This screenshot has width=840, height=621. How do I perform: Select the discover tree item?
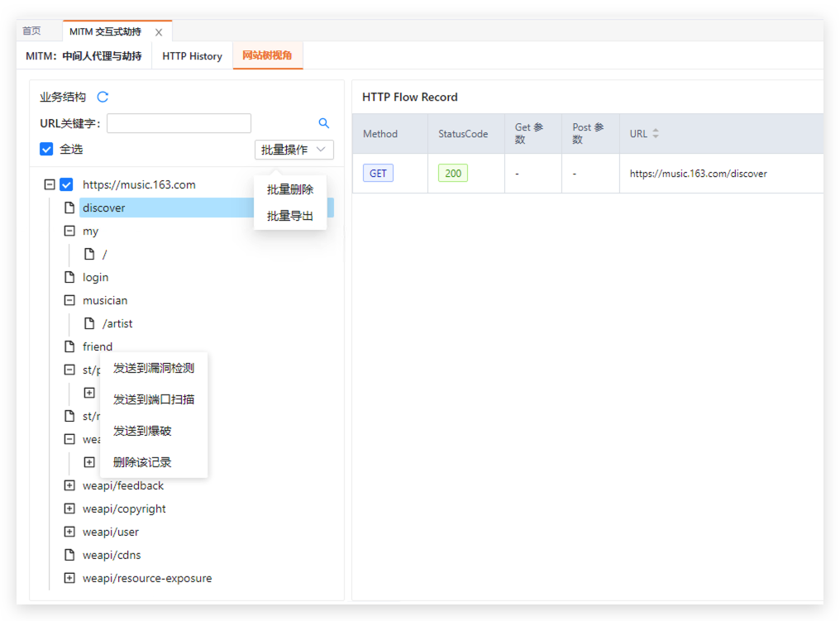coord(104,208)
